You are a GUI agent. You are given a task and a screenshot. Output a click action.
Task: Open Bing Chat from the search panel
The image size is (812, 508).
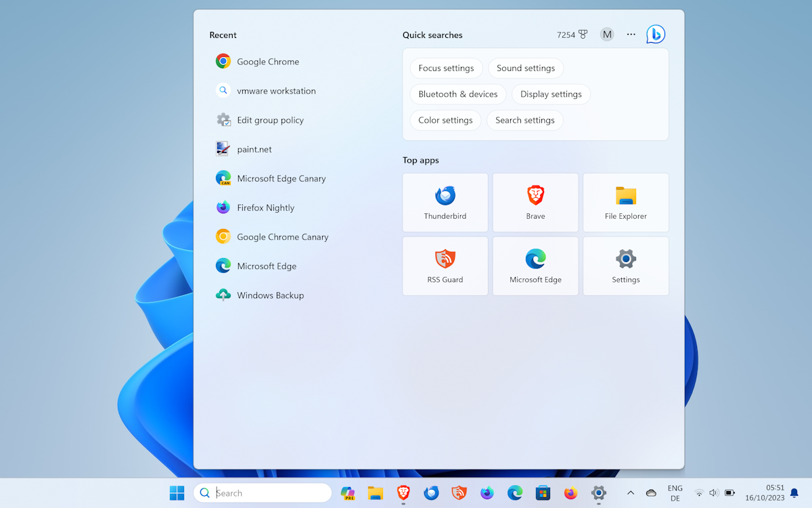point(654,34)
